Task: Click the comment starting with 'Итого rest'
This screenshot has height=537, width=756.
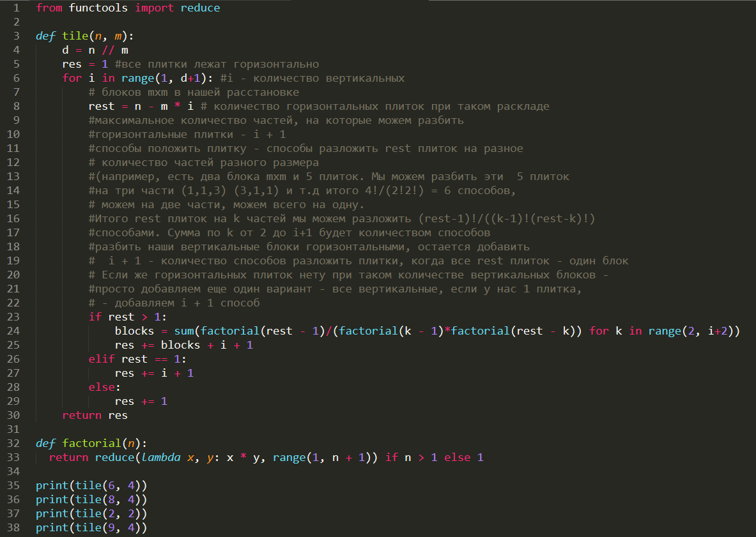Action: pos(342,218)
